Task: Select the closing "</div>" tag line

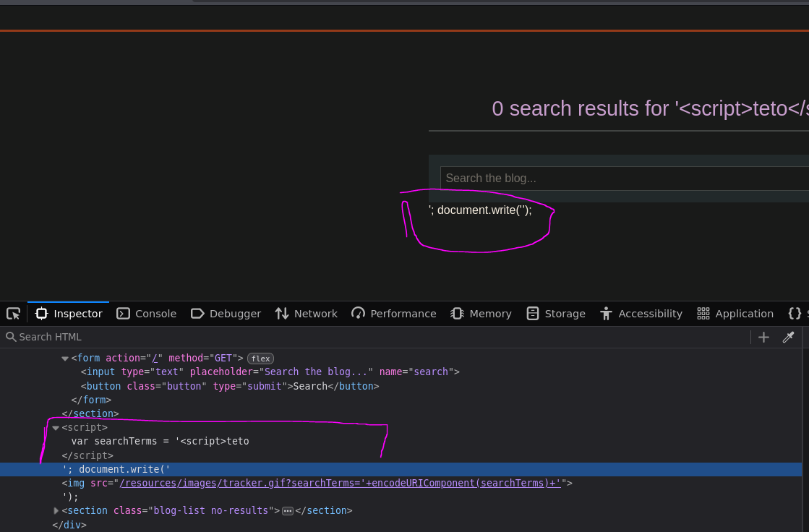Action: point(69,525)
